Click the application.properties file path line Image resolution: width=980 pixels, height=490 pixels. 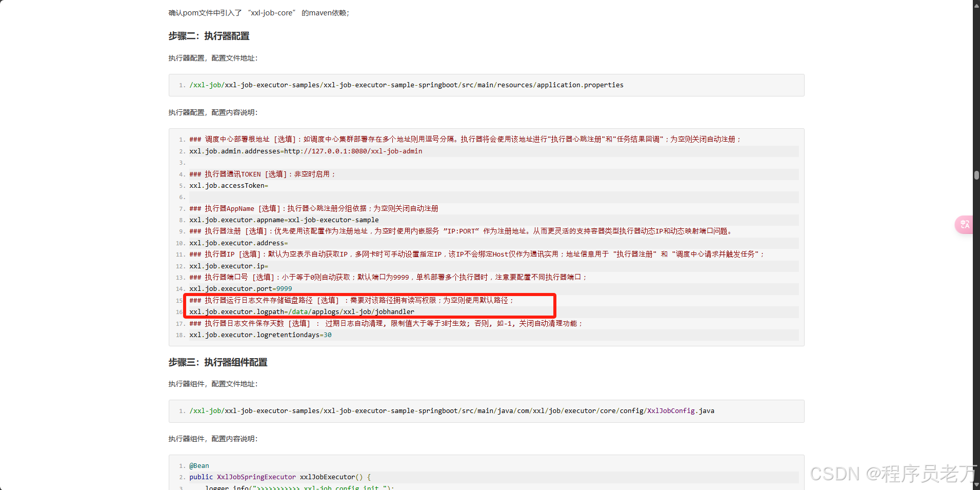point(406,85)
